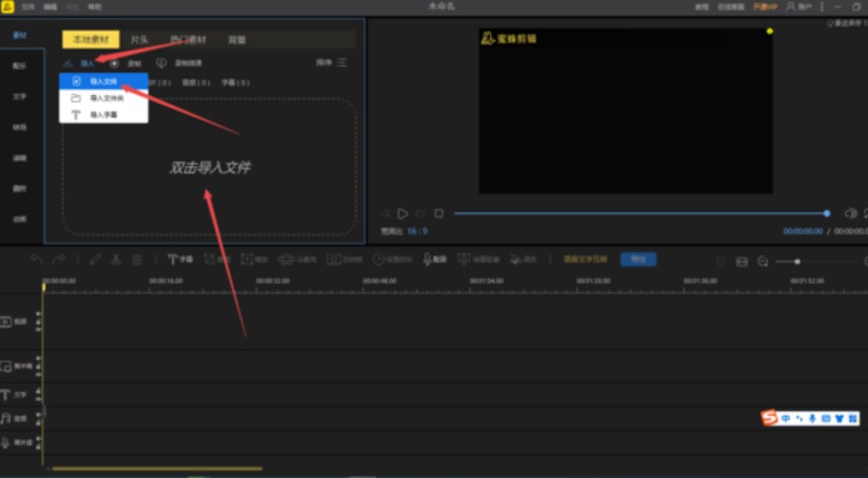The image size is (868, 478).
Task: Click the microphone 配音 voiceover icon
Action: [434, 259]
